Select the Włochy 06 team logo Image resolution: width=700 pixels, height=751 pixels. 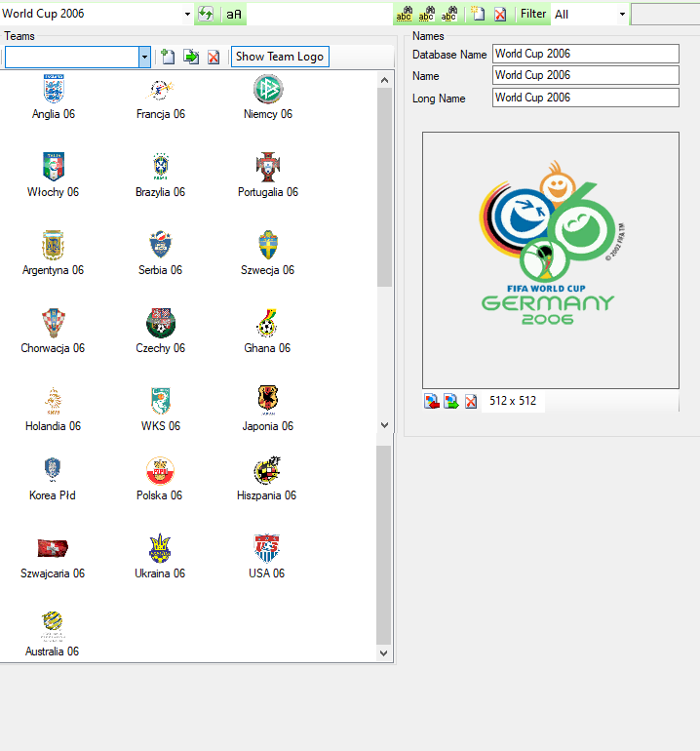click(x=54, y=167)
